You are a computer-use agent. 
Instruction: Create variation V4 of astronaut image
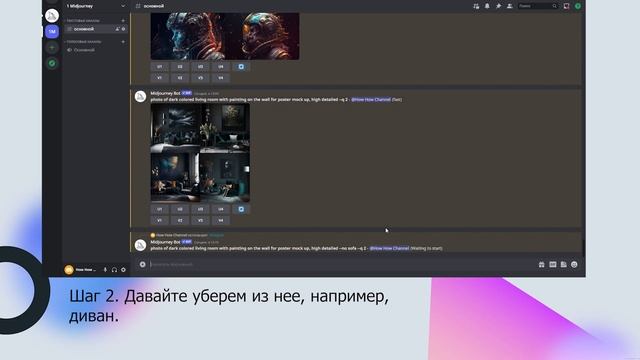[x=221, y=78]
